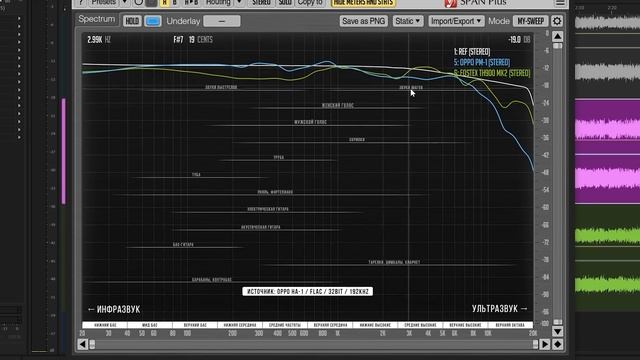This screenshot has height=360, width=640.
Task: Toggle the HOLD spectrum button
Action: coord(132,21)
